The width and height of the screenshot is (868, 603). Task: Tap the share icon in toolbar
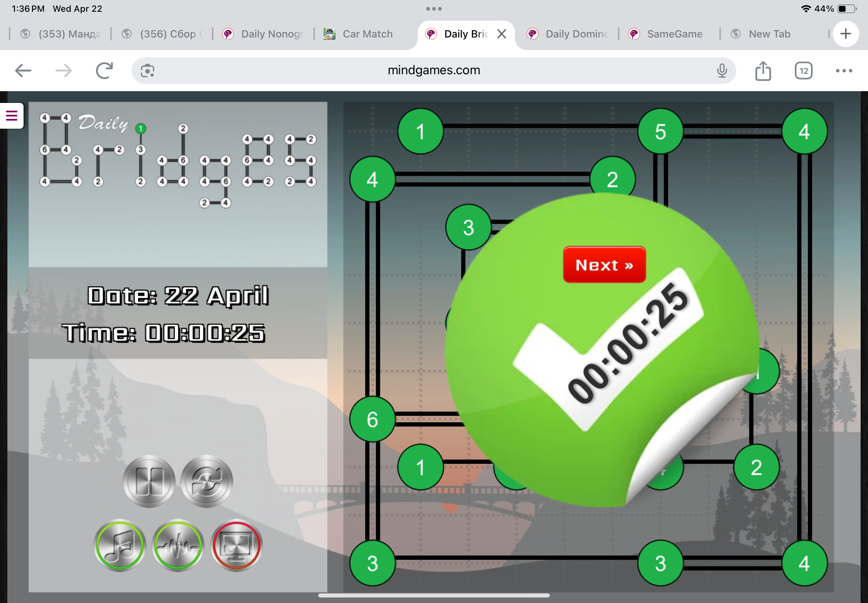762,71
